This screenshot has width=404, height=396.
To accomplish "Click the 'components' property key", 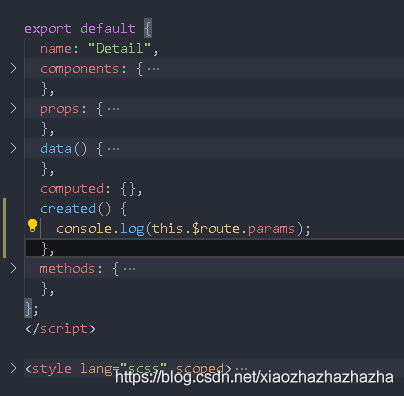I will pos(79,69).
